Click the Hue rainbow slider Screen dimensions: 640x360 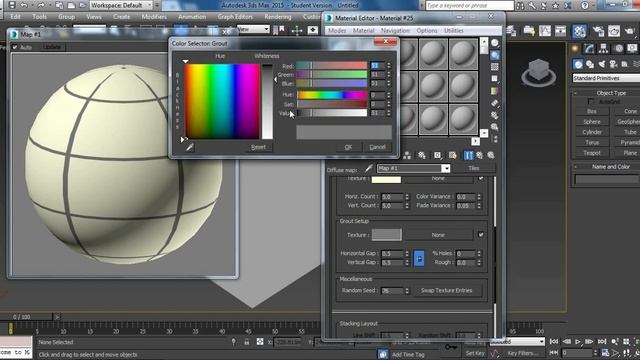(x=332, y=95)
